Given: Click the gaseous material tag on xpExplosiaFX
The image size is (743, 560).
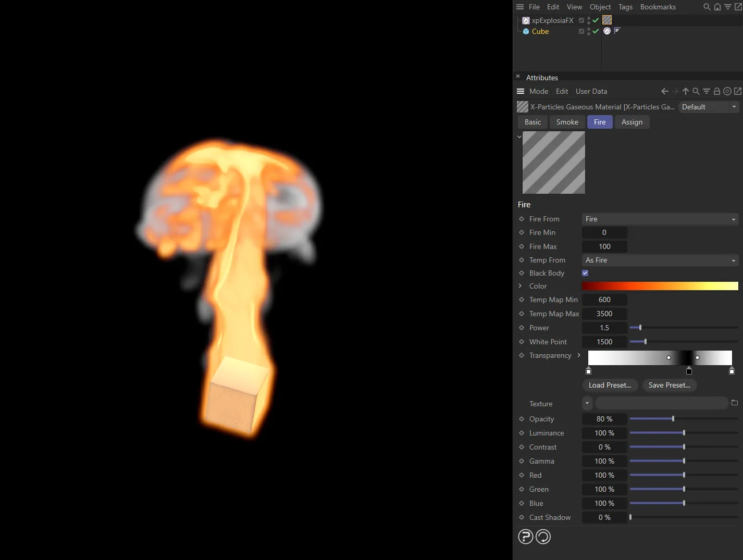Looking at the screenshot, I should pos(607,20).
